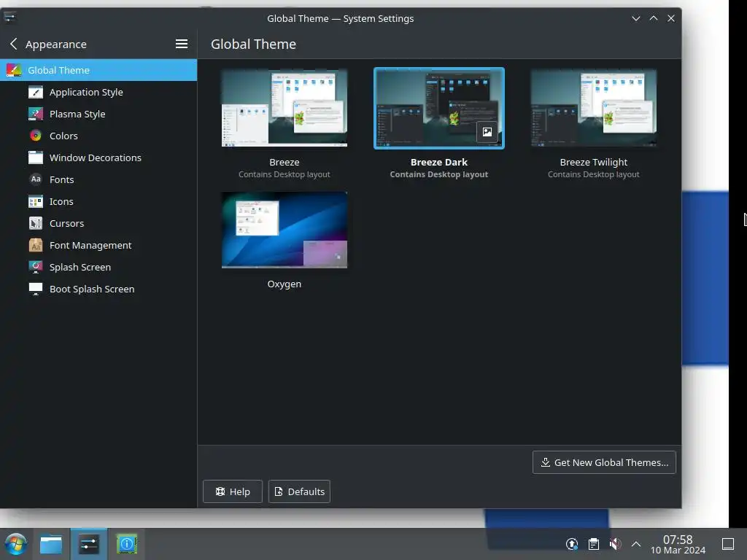Select the Breeze Twilight theme thumbnail
This screenshot has width=747, height=560.
click(594, 108)
